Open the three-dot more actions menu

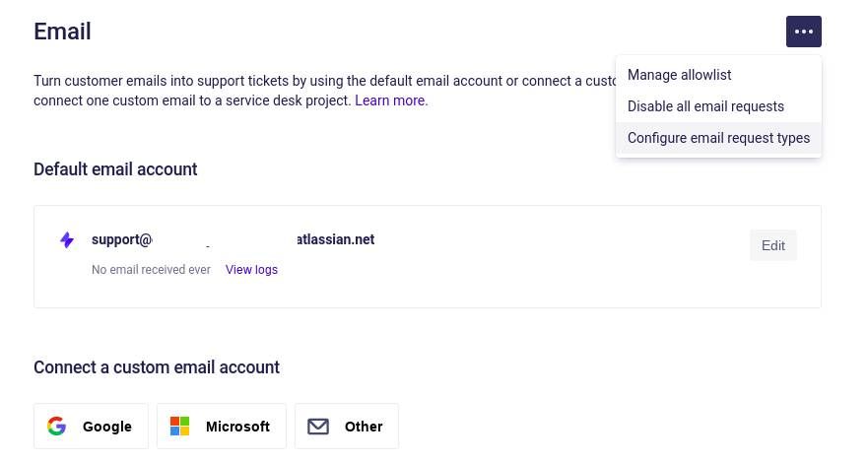[803, 32]
